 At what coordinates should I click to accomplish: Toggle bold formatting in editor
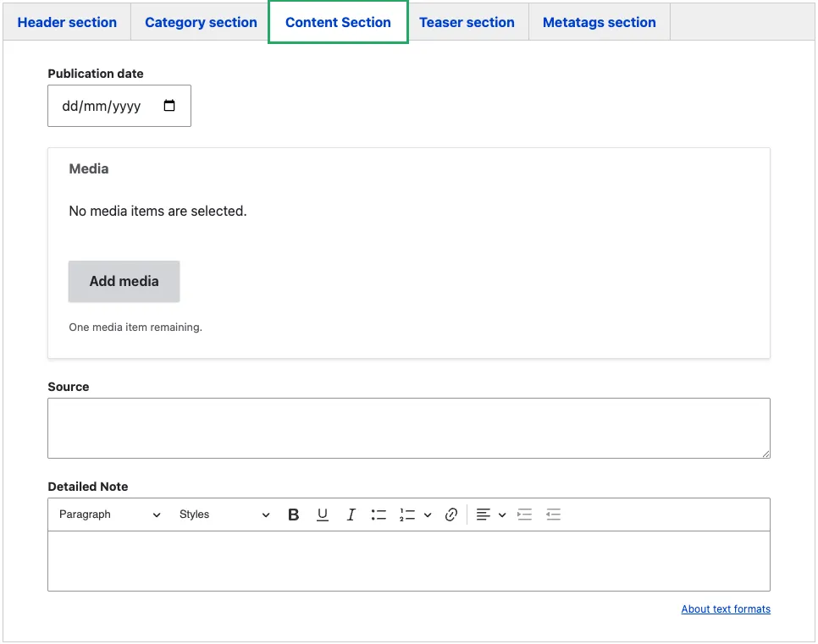click(293, 515)
